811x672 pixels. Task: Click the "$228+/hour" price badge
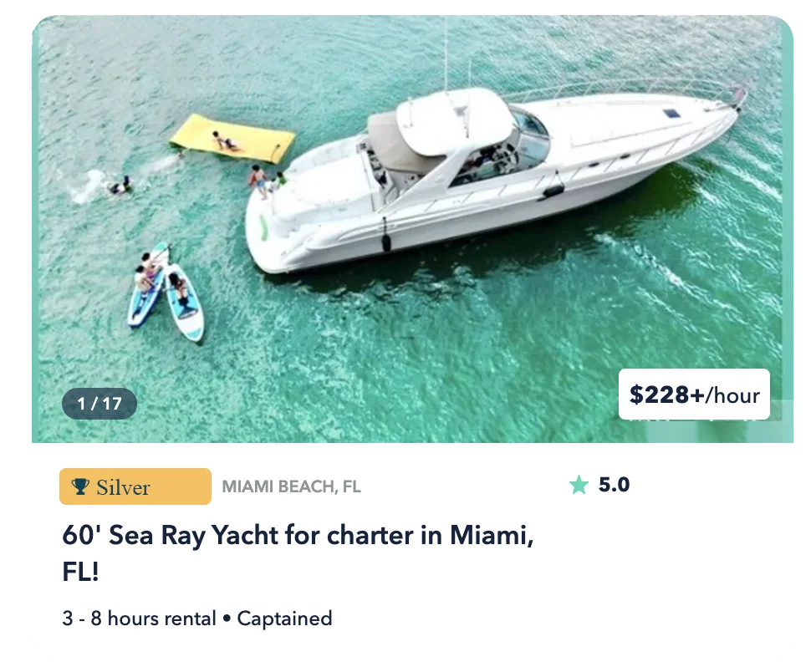tap(694, 395)
